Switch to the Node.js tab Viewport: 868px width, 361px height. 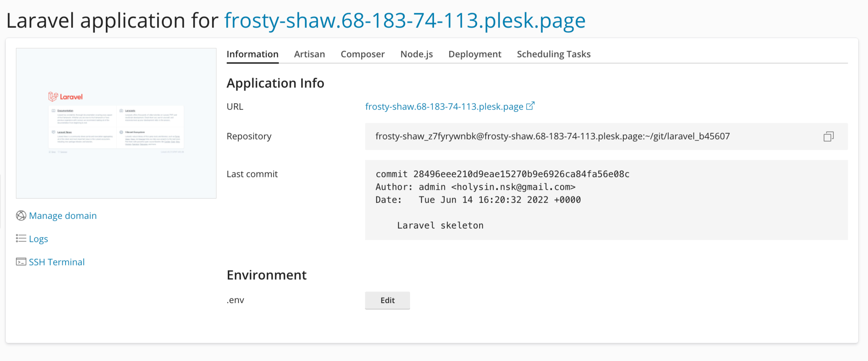[417, 54]
